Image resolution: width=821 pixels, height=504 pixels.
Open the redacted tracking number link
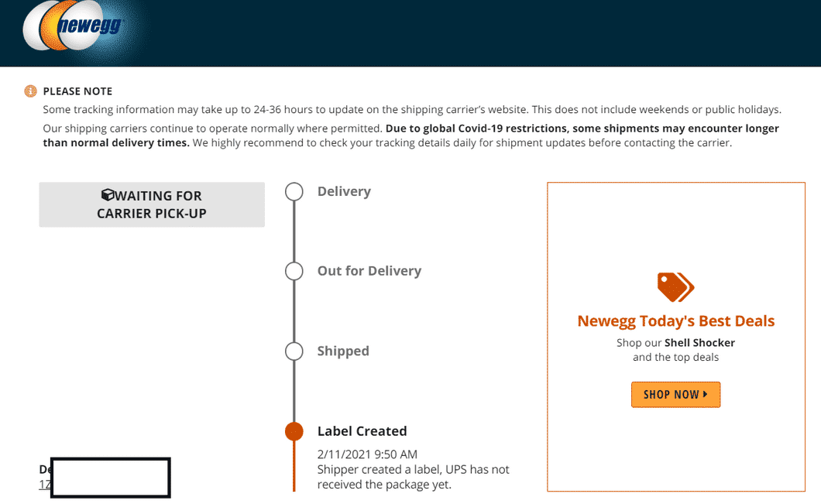click(x=44, y=485)
